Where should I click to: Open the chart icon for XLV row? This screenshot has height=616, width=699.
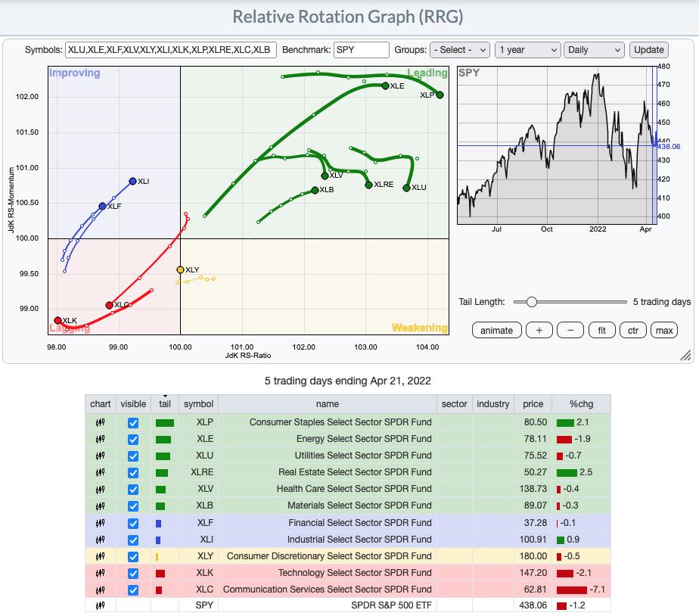[x=101, y=489]
